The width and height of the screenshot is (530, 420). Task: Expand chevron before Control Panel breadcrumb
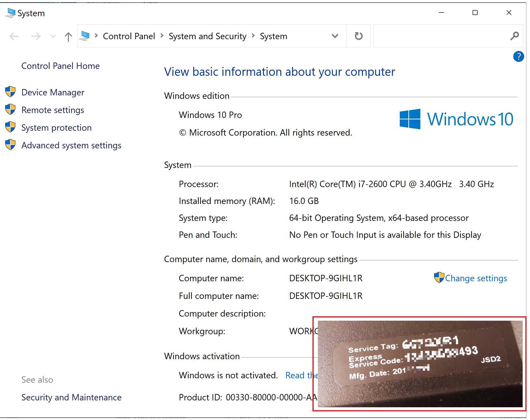96,36
